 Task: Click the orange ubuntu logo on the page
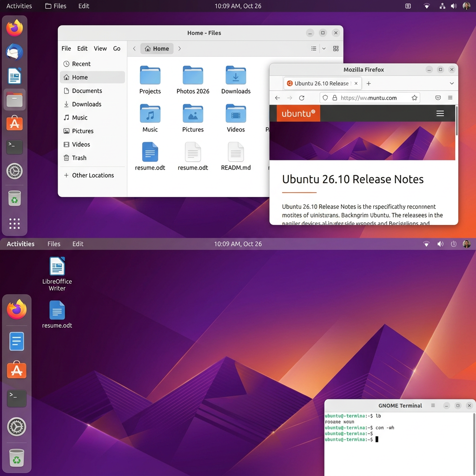pyautogui.click(x=298, y=113)
